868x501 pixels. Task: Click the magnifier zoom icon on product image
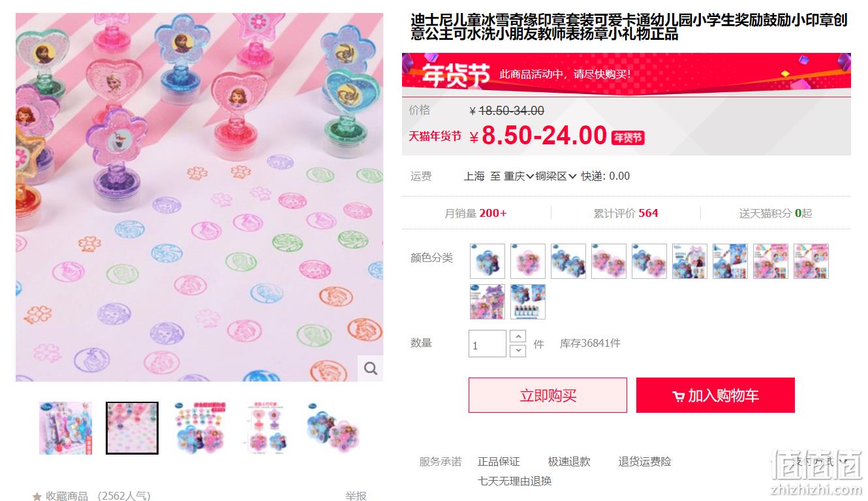tap(370, 368)
